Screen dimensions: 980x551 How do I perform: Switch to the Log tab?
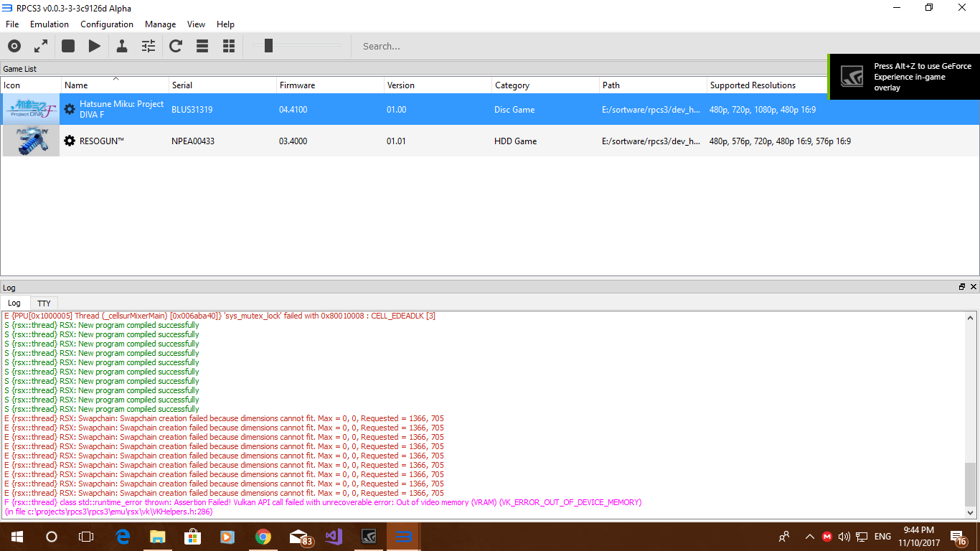coord(14,303)
